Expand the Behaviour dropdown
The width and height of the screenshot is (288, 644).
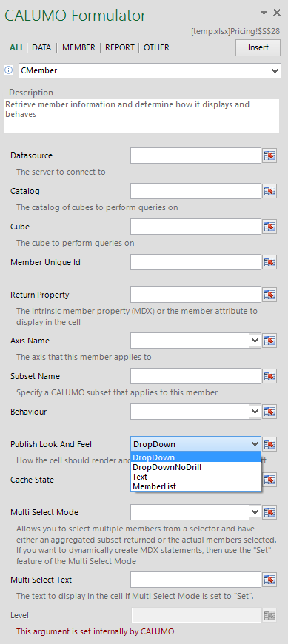pos(255,412)
